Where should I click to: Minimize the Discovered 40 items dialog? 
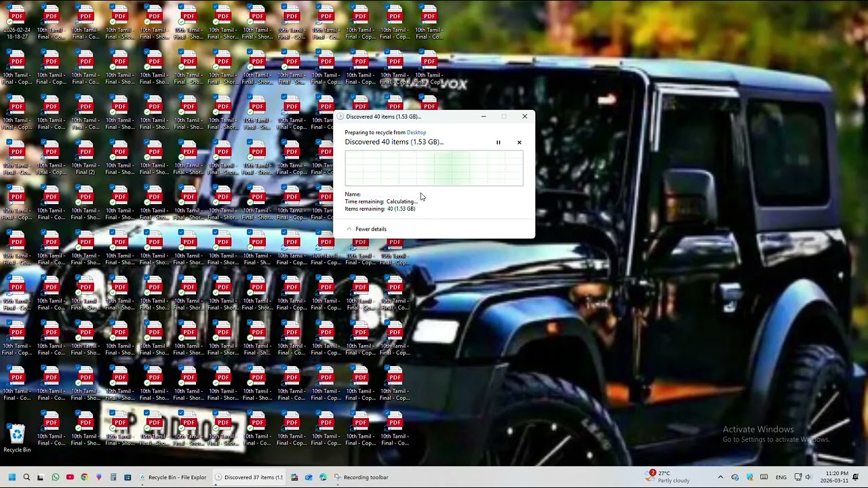tap(484, 117)
